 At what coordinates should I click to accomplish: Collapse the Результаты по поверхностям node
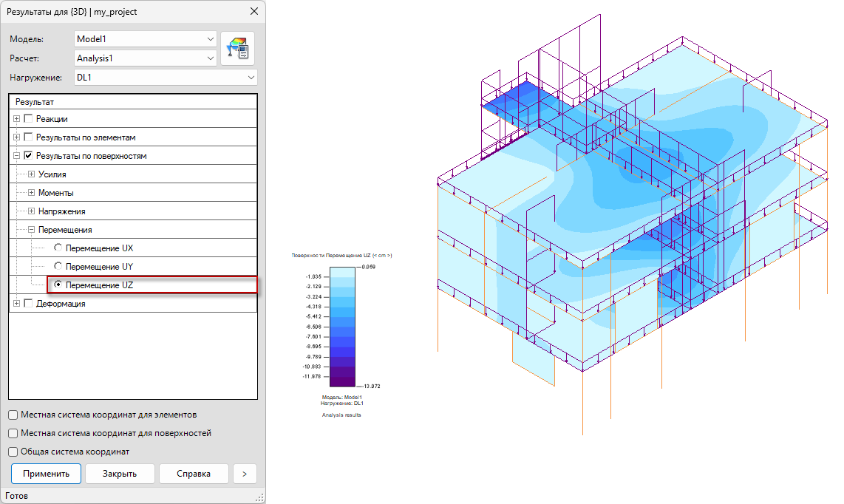17,156
